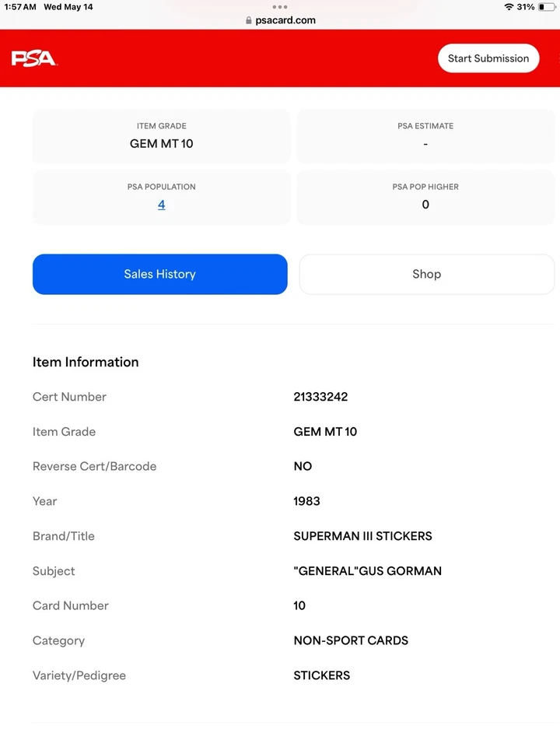This screenshot has height=747, width=560.
Task: Click the PSA logo
Action: click(33, 58)
